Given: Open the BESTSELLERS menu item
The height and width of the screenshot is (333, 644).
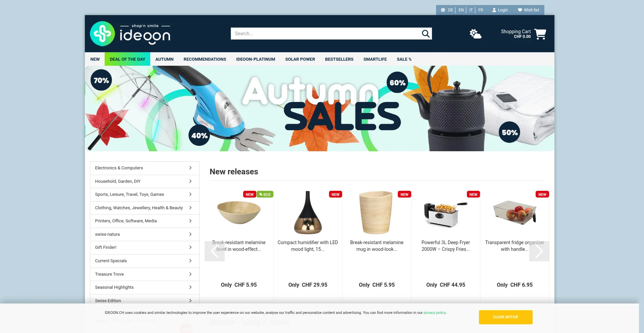Looking at the screenshot, I should (x=339, y=59).
